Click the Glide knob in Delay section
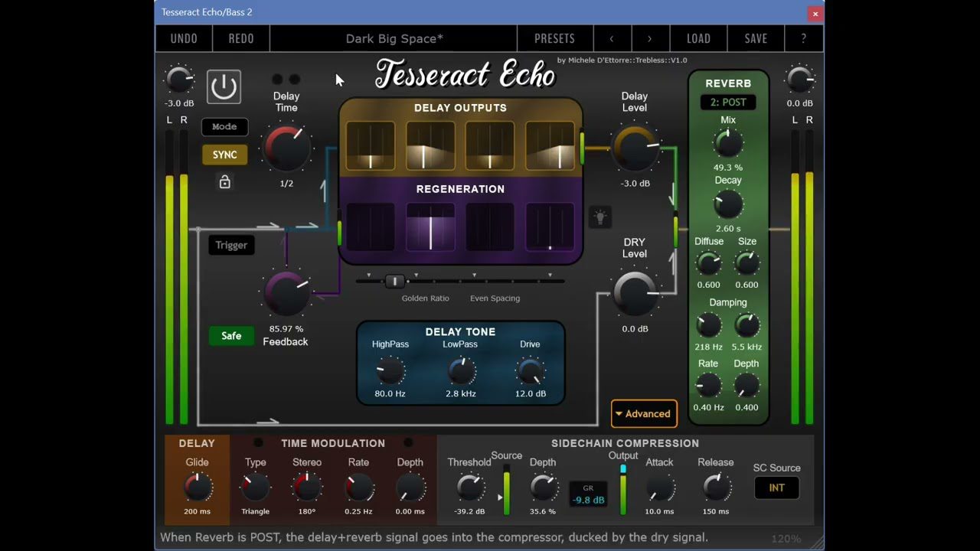The width and height of the screenshot is (980, 551). [x=197, y=487]
